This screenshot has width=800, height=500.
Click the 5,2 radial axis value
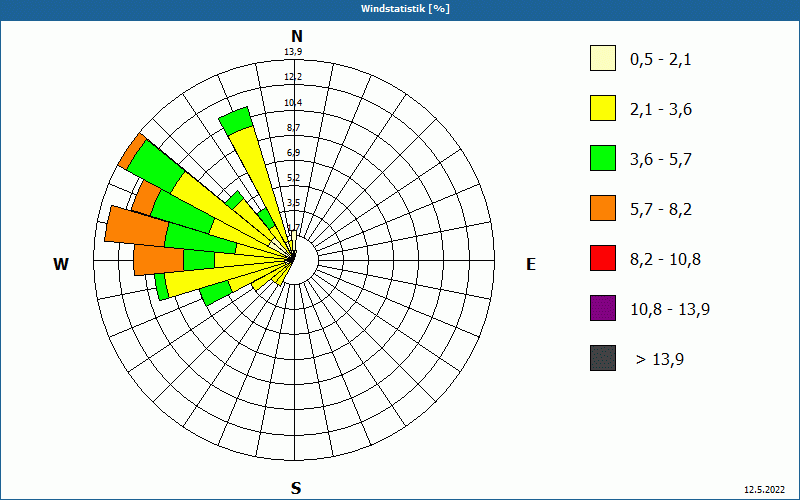pyautogui.click(x=293, y=178)
